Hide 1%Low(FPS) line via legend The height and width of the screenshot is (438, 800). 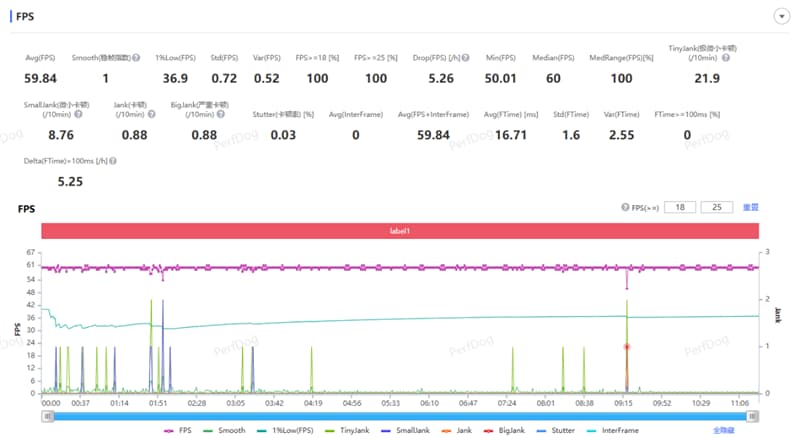pos(285,430)
